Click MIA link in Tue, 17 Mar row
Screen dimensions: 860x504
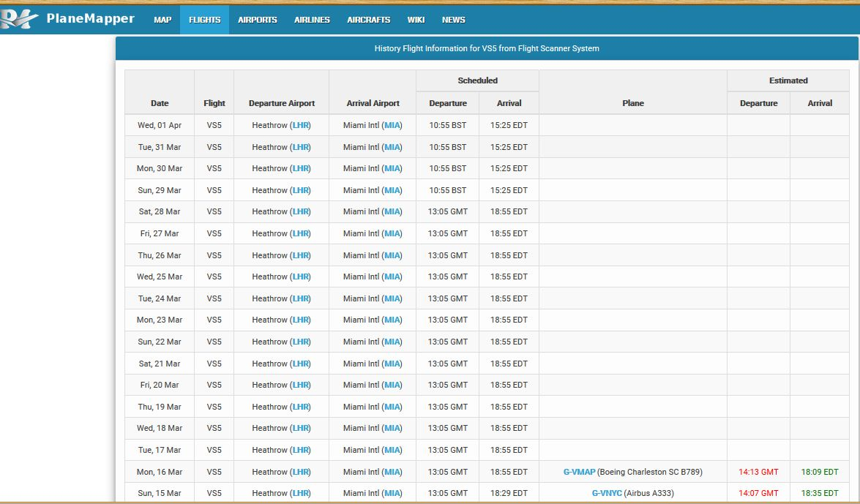(392, 451)
